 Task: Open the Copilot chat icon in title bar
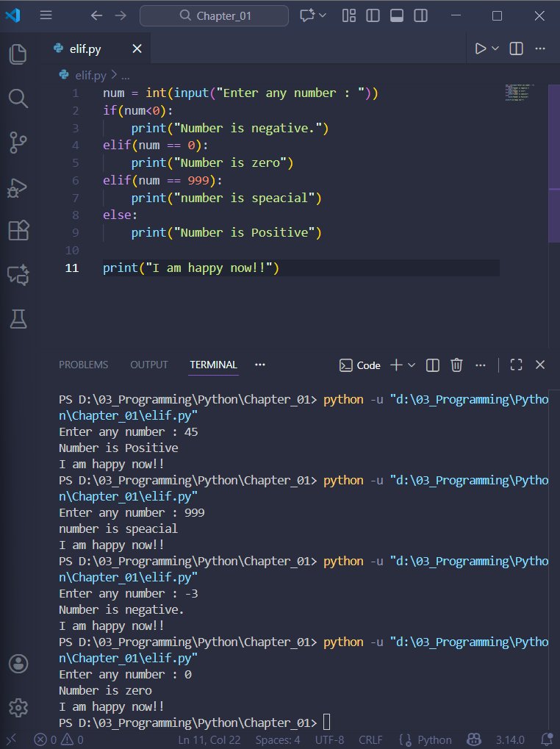[x=306, y=15]
